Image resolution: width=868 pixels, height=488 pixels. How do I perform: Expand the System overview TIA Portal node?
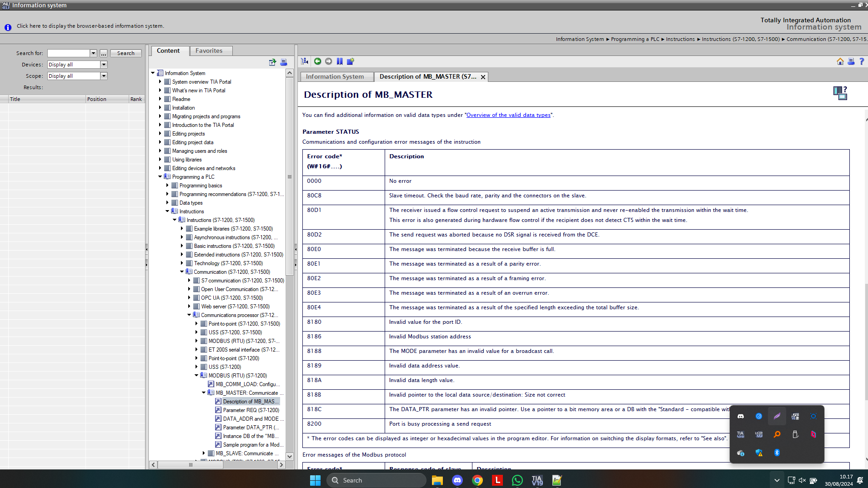click(x=160, y=81)
